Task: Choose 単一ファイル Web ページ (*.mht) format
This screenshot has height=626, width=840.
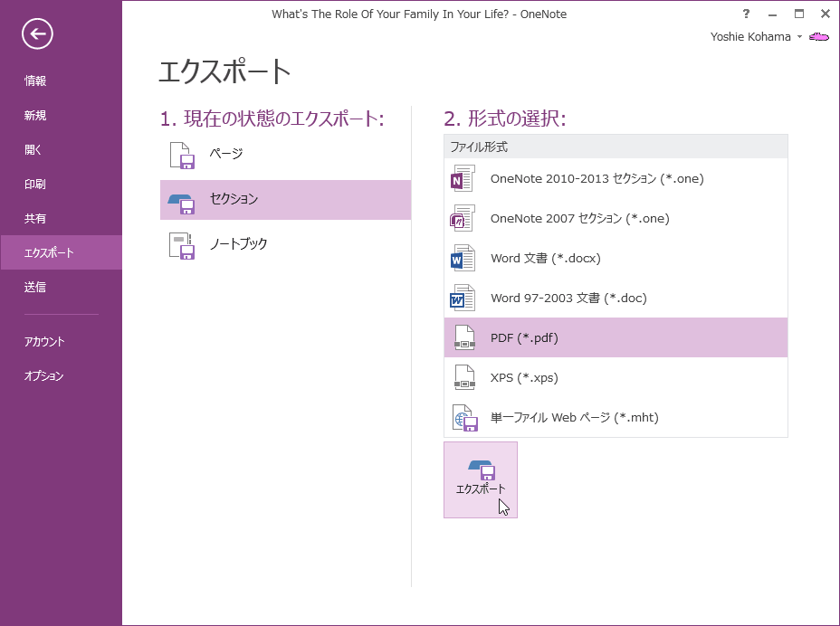Action: pos(616,417)
